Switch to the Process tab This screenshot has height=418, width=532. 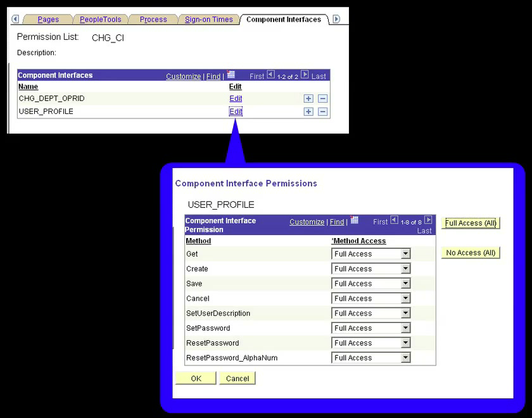(x=153, y=20)
